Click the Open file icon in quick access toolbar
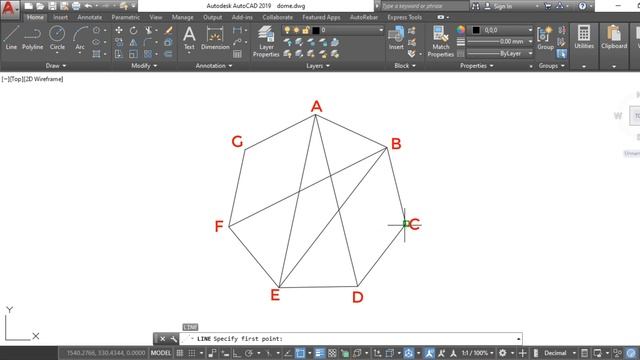640x360 pixels. [40, 6]
